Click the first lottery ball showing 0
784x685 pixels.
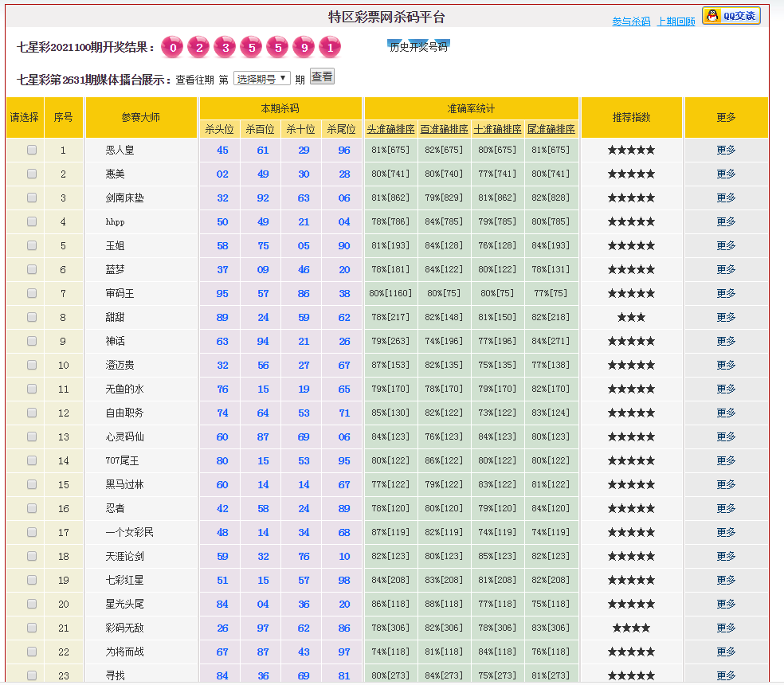[172, 48]
